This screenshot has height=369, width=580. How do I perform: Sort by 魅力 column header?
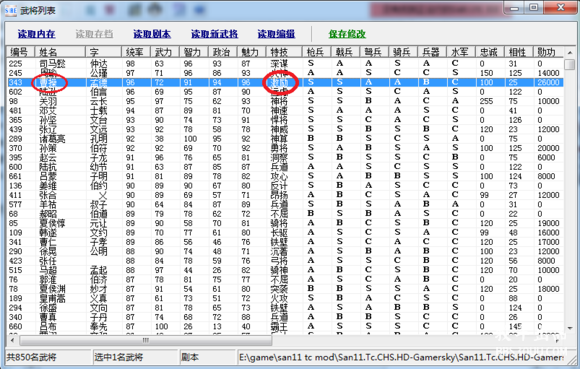252,52
